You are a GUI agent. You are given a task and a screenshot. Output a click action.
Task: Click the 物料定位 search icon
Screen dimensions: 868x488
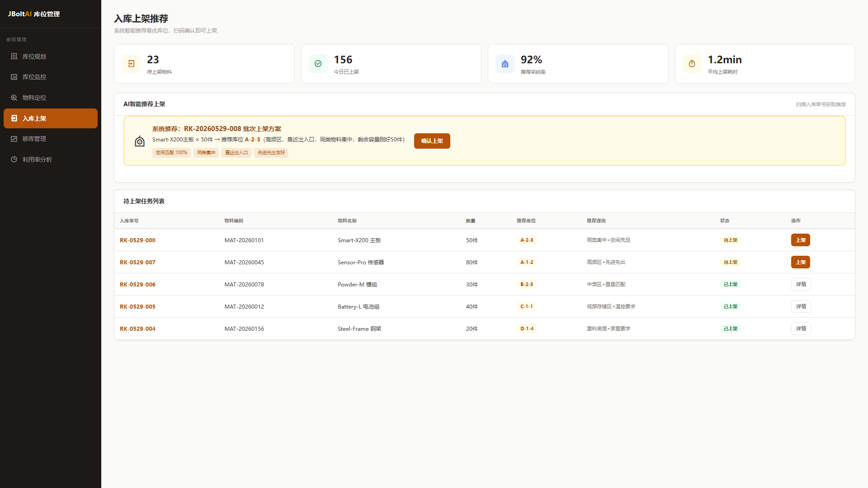coord(14,98)
